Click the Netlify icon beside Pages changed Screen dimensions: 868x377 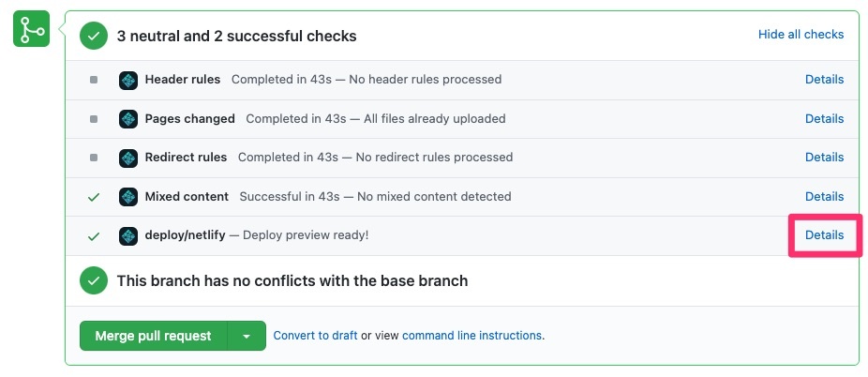point(128,119)
